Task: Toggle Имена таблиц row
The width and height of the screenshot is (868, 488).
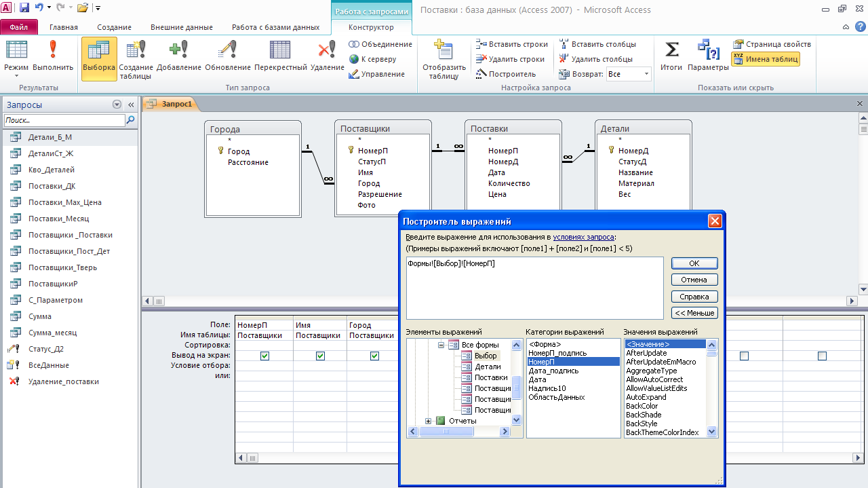Action: pos(766,59)
